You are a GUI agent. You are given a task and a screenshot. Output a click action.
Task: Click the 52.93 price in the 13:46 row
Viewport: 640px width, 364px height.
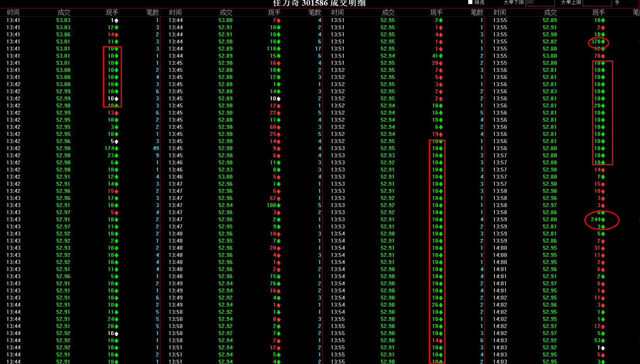tap(225, 170)
